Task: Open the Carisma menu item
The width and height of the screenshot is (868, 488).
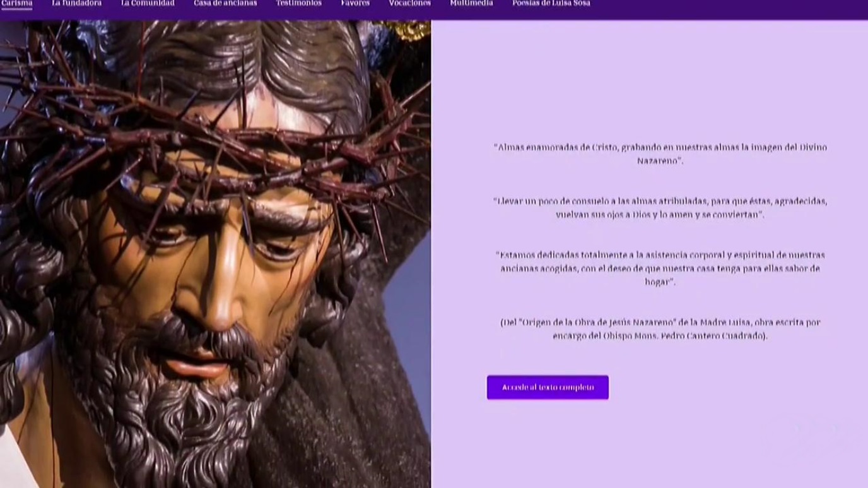Action: point(17,3)
